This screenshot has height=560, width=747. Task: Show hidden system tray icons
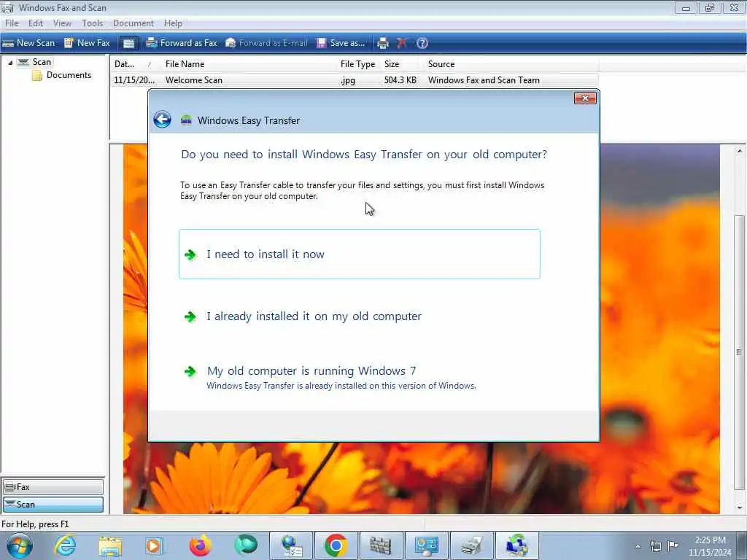638,546
